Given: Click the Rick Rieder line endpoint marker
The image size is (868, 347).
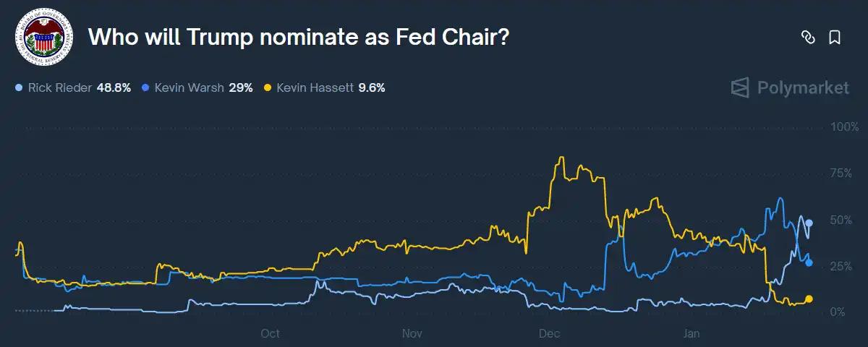Looking at the screenshot, I should point(809,223).
